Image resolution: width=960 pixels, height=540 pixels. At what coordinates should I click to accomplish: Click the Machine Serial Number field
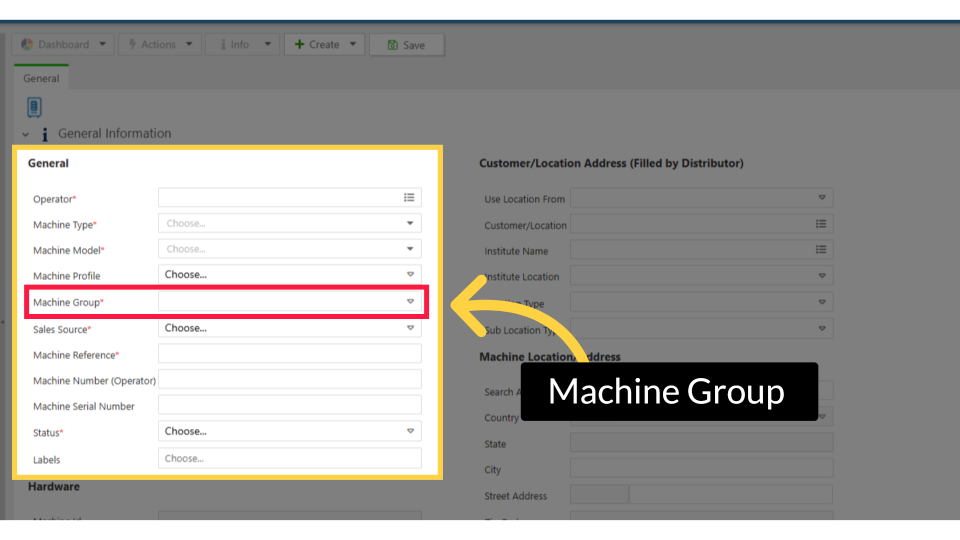pos(289,405)
